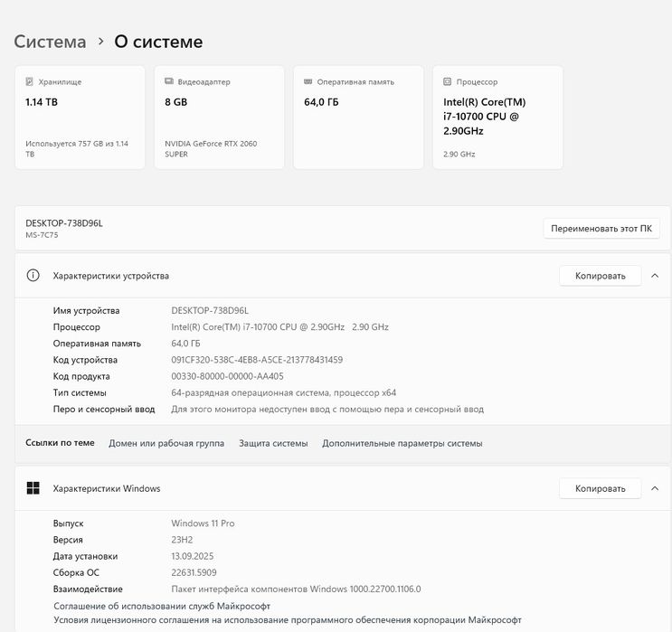Click the Дата установки label
The height and width of the screenshot is (632, 672).
coord(85,556)
